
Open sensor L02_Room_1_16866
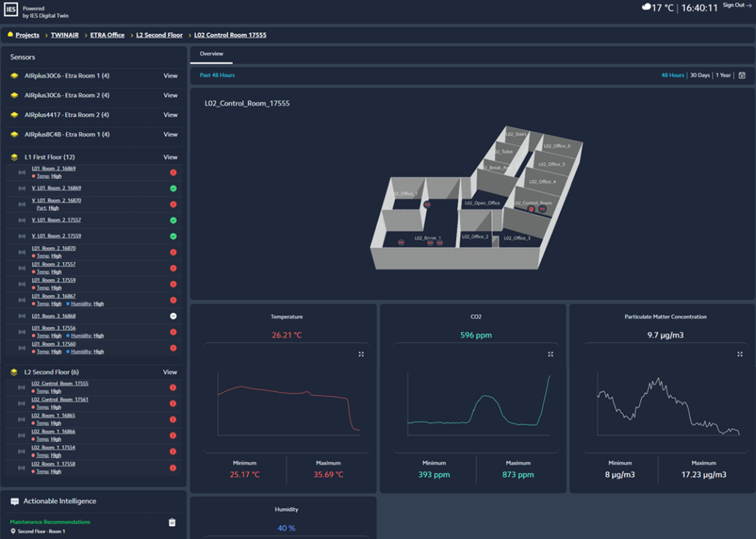tap(53, 431)
